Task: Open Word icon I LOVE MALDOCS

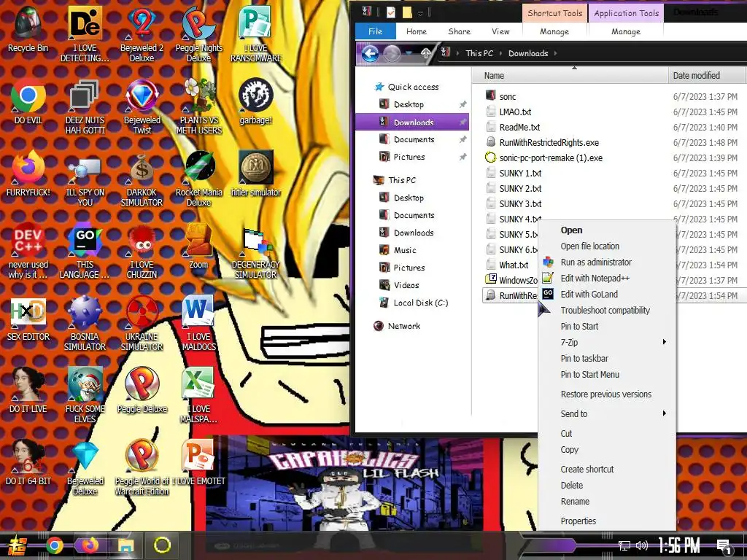Action: click(x=198, y=323)
